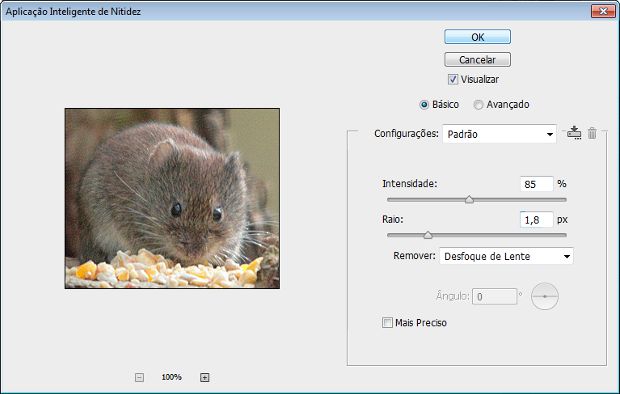The image size is (620, 394).
Task: Click the Raio slider handle
Action: 428,235
